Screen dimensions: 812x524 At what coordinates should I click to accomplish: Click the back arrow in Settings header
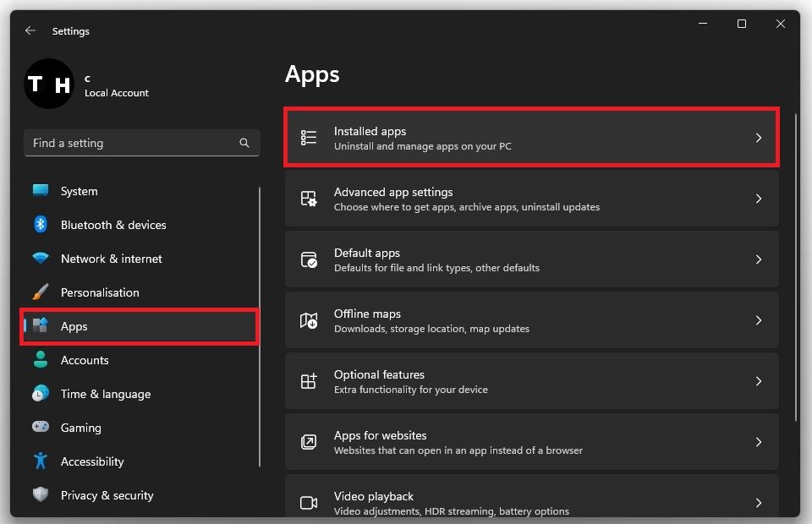(x=30, y=30)
